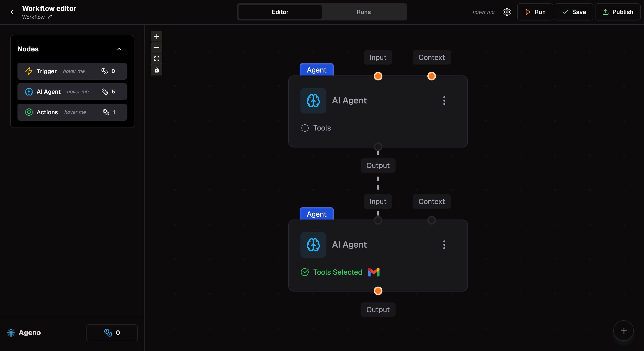Click the Workflow name subtitle

pos(33,17)
